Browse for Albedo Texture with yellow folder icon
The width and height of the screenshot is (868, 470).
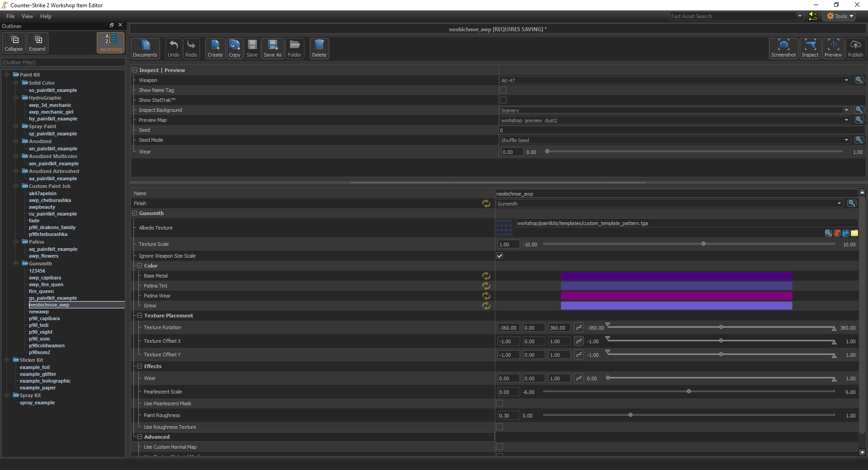854,233
